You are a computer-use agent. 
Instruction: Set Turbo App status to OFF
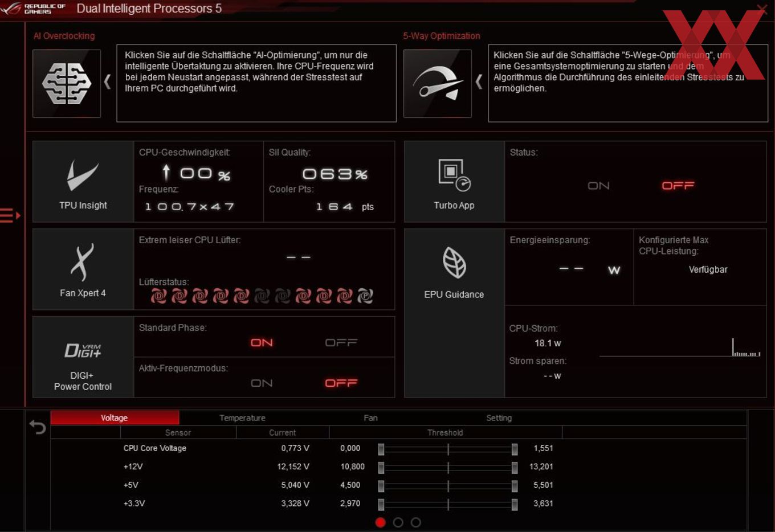tap(678, 186)
